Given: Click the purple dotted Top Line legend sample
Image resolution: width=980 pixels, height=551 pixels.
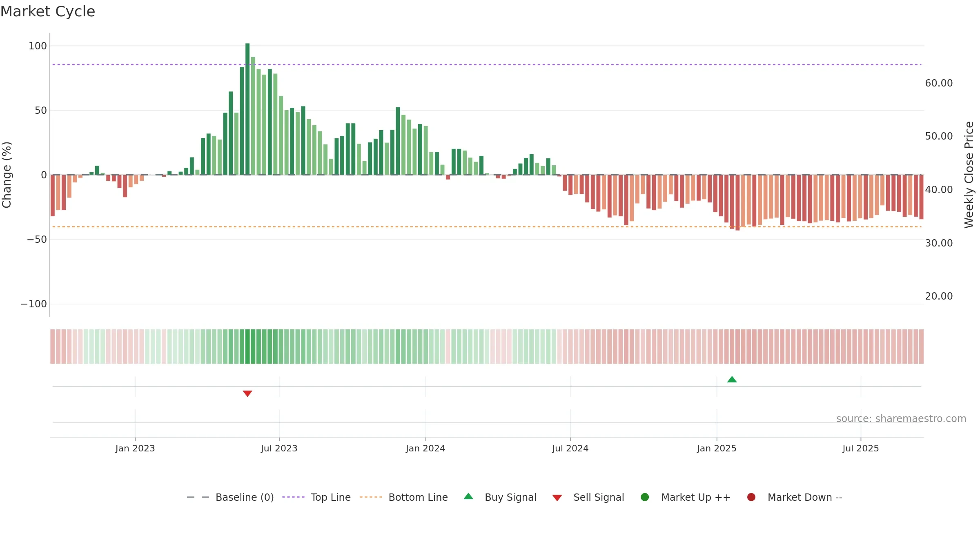Looking at the screenshot, I should click(x=293, y=497).
